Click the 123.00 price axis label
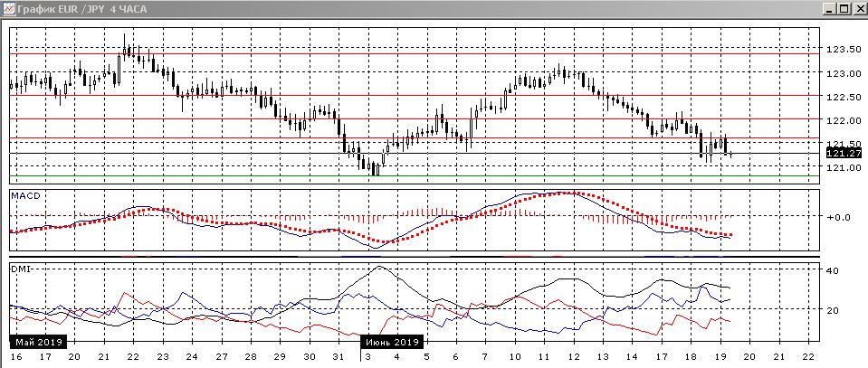The width and height of the screenshot is (868, 368). point(842,73)
